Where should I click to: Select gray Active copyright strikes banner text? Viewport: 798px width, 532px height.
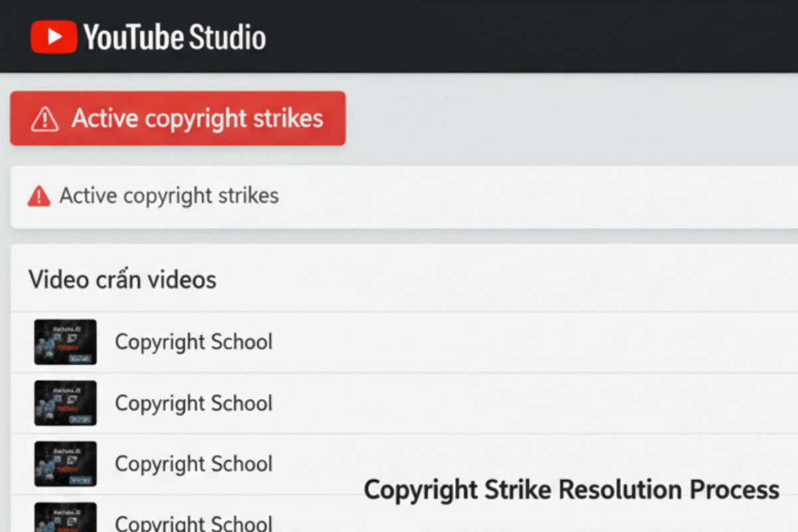[x=169, y=196]
